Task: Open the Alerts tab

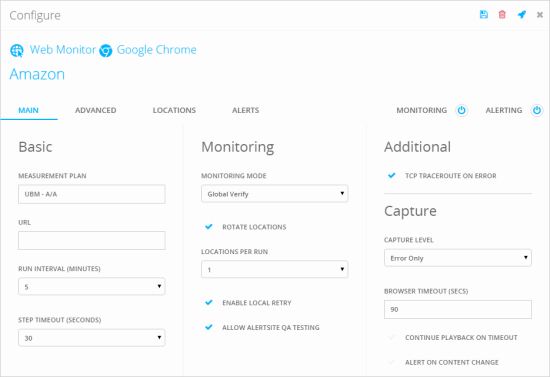Action: coord(246,110)
